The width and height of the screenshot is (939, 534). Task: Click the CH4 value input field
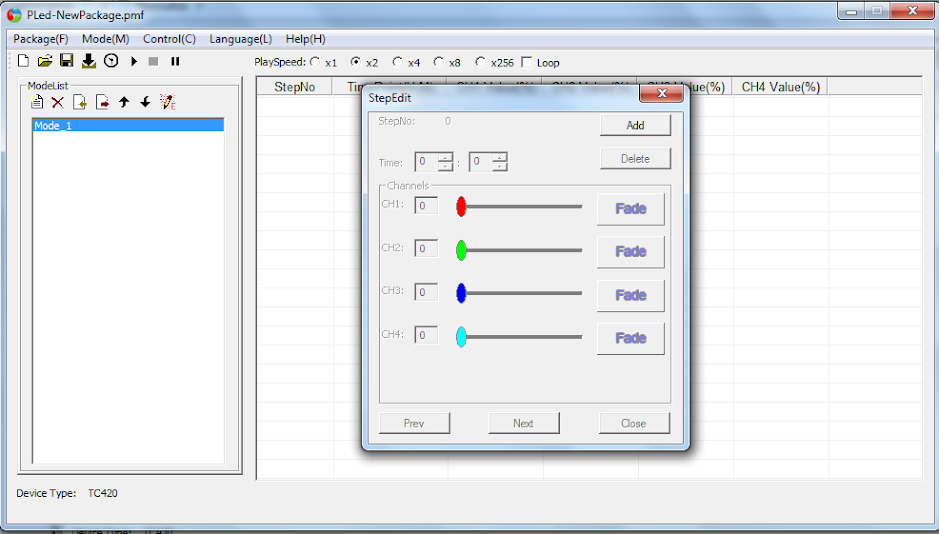point(426,335)
